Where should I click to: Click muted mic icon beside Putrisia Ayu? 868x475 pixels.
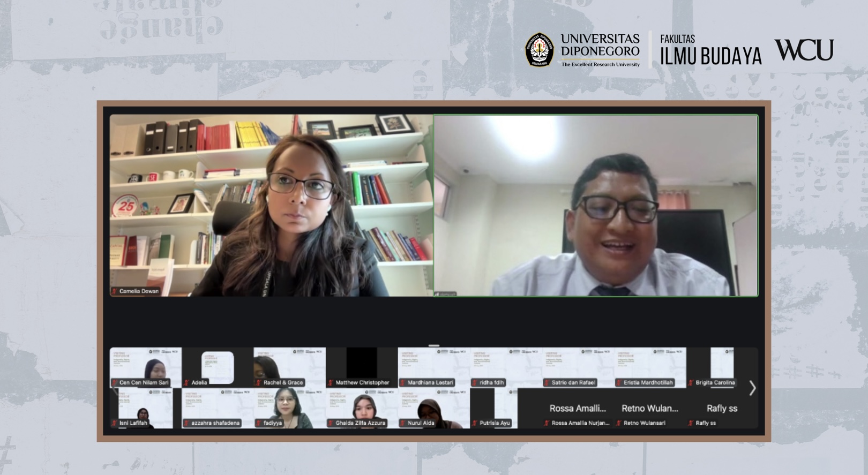pyautogui.click(x=475, y=423)
